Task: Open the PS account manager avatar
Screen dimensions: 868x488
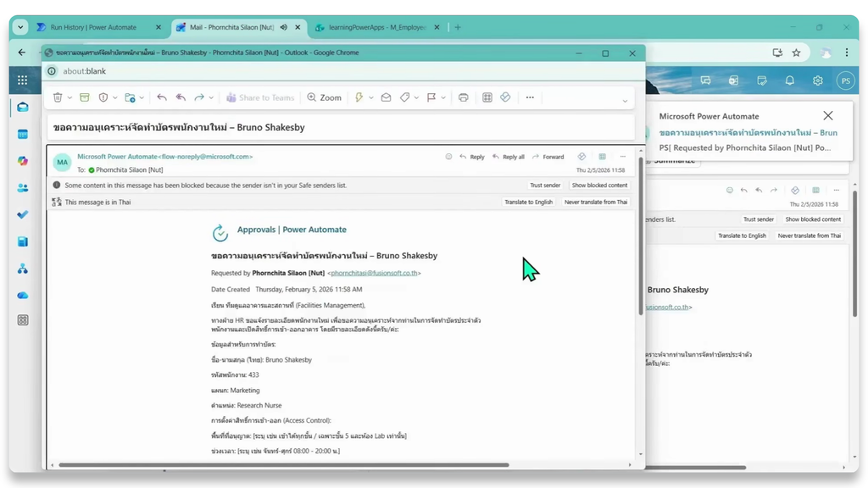Action: pos(846,80)
